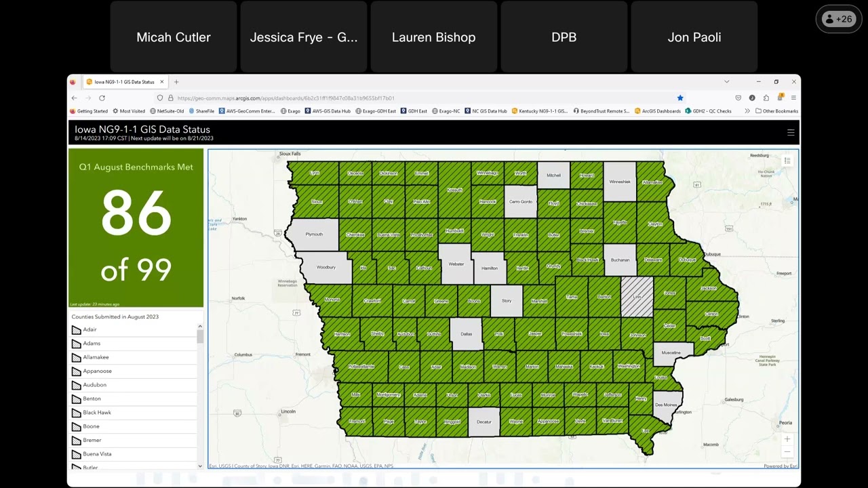Click the site padlock icon
Viewport: 868px width, 488px height.
click(x=170, y=98)
